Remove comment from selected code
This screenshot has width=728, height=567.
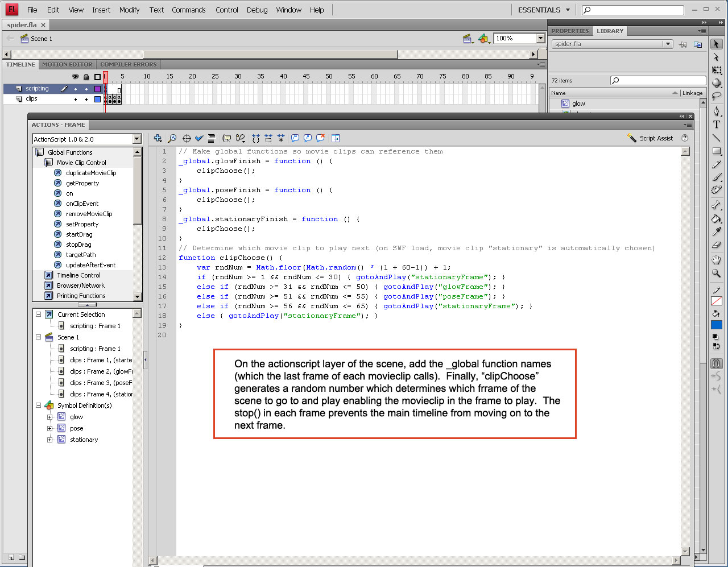[320, 138]
